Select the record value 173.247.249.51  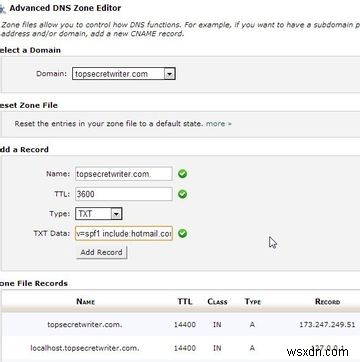(327, 324)
